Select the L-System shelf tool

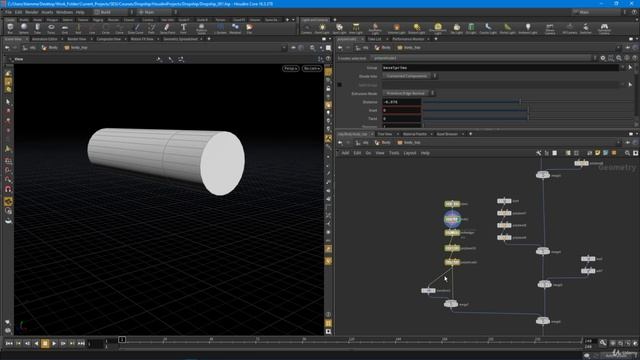[x=220, y=29]
